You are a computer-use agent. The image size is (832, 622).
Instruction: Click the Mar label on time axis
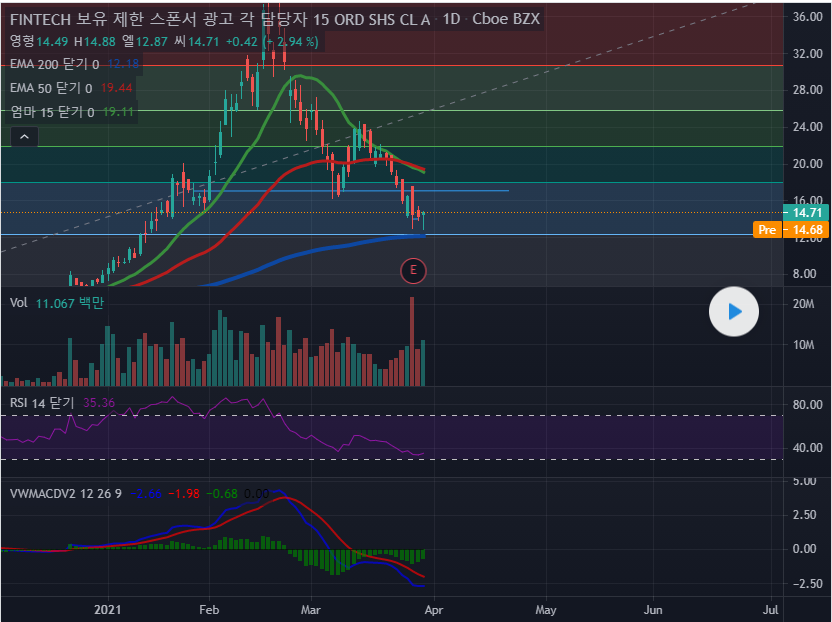click(x=311, y=608)
